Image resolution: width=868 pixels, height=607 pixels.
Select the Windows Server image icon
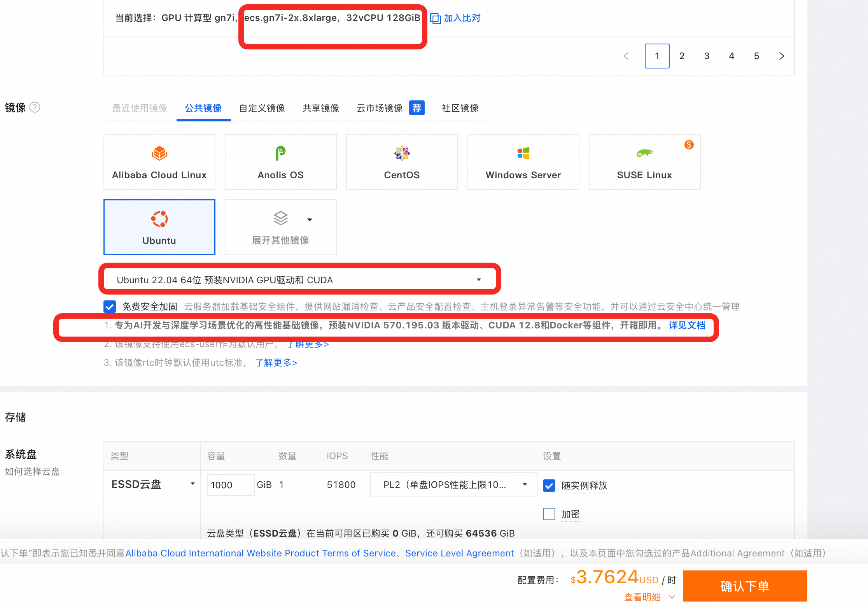pos(523,153)
